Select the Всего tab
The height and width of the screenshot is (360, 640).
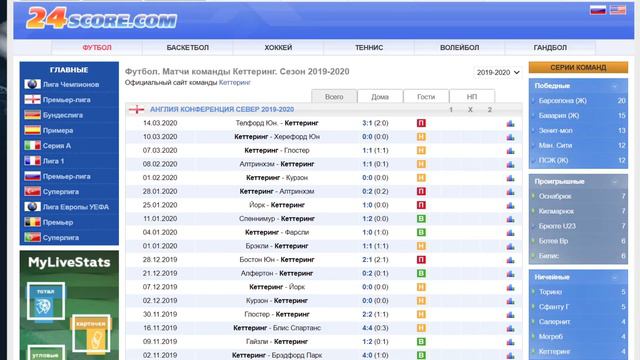334,97
